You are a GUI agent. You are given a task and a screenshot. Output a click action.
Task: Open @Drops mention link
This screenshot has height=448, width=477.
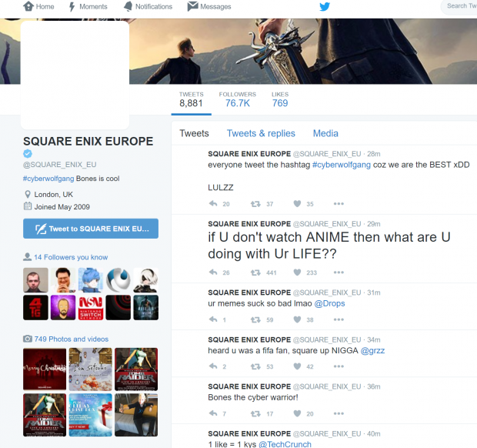tap(329, 303)
